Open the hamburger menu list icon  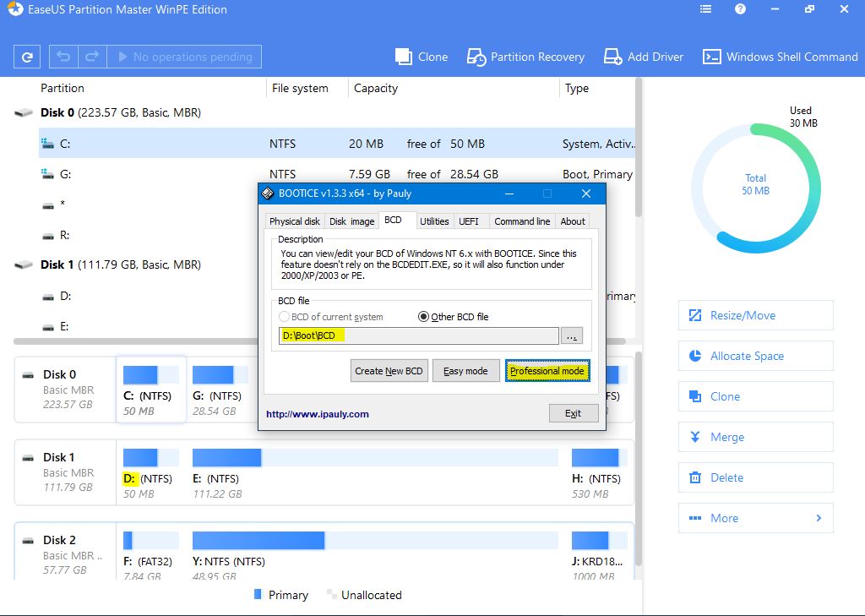706,10
